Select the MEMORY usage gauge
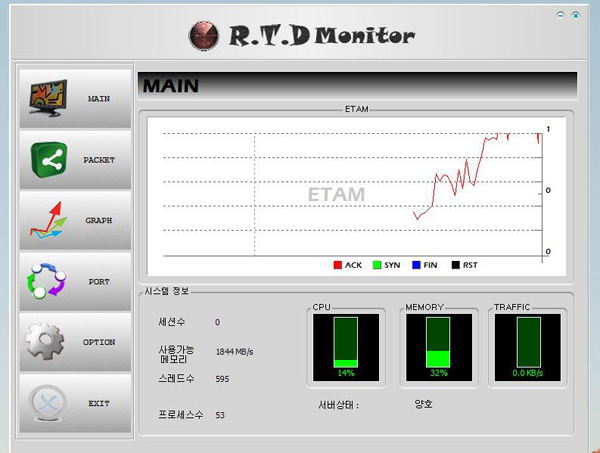 click(438, 346)
